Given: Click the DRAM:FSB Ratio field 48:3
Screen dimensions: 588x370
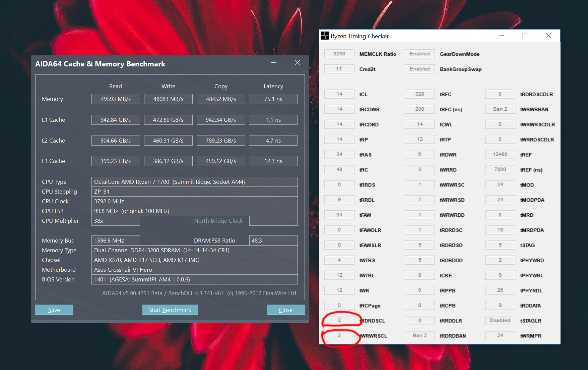Looking at the screenshot, I should pyautogui.click(x=273, y=241).
